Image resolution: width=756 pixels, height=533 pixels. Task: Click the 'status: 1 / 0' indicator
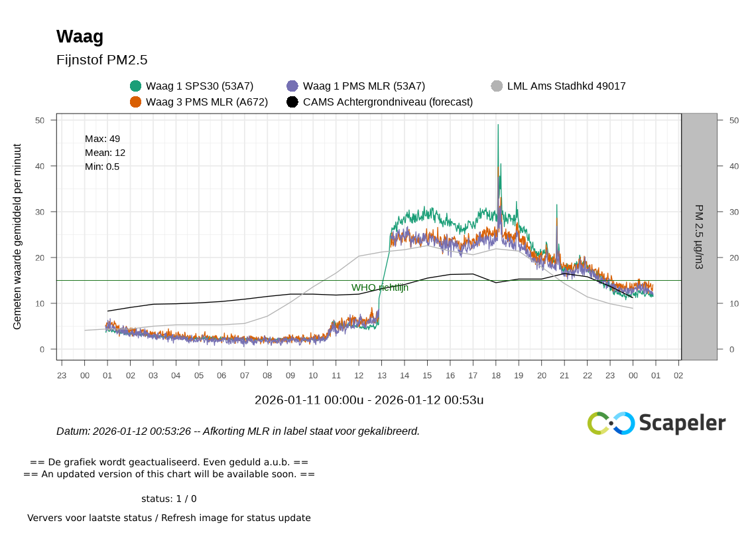pyautogui.click(x=169, y=498)
